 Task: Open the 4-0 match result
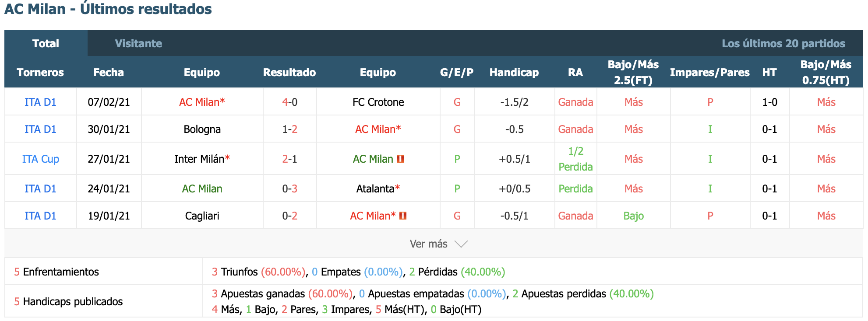click(290, 102)
